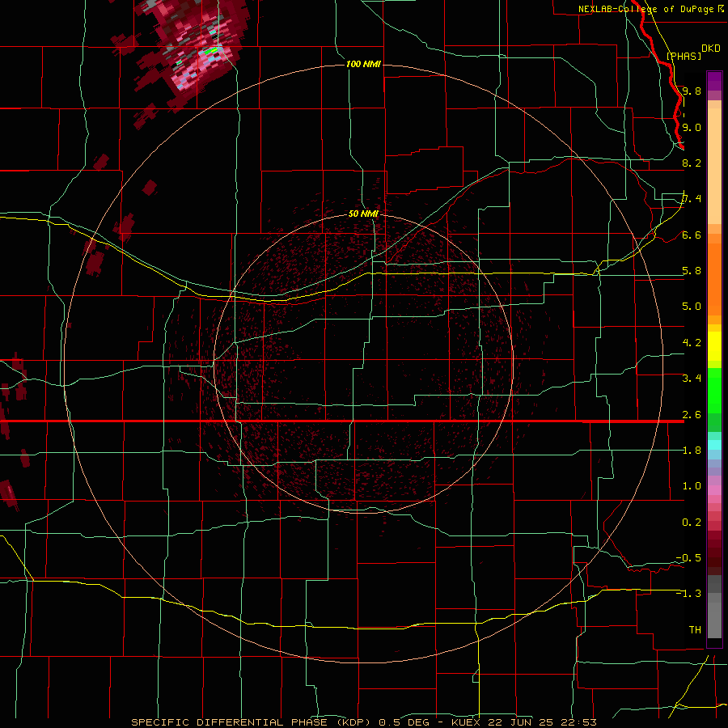Screen dimensions: 728x728
Task: Pick the cyan color bar segment
Action: (x=714, y=445)
